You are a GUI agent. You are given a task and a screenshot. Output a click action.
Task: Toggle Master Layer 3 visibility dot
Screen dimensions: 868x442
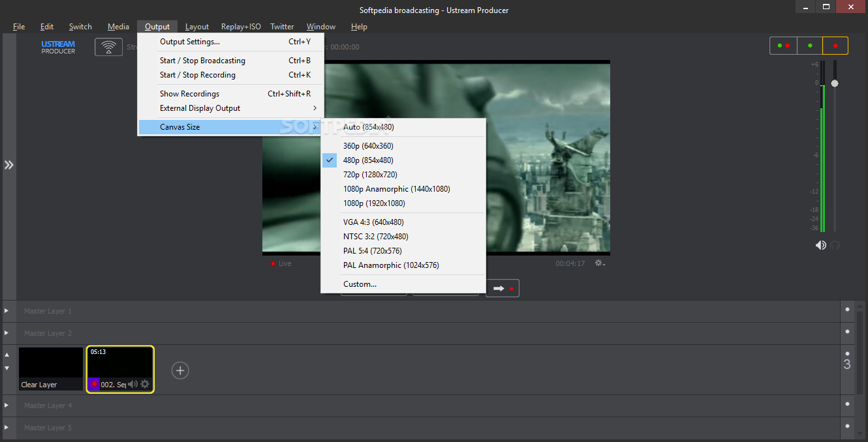tap(847, 353)
